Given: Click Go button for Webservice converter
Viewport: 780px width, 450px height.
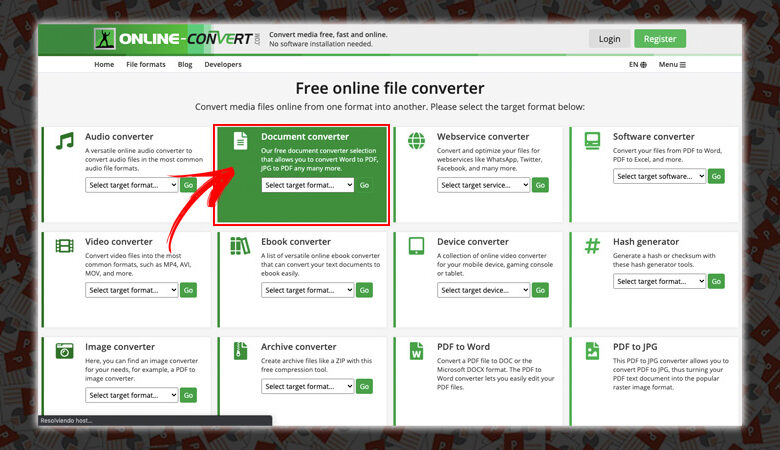Looking at the screenshot, I should point(540,185).
